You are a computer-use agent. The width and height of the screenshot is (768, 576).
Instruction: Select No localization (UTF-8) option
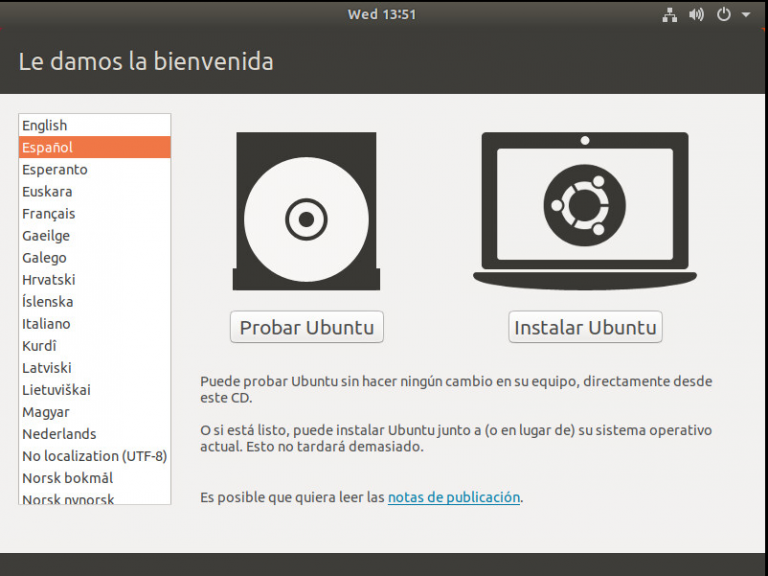[94, 455]
